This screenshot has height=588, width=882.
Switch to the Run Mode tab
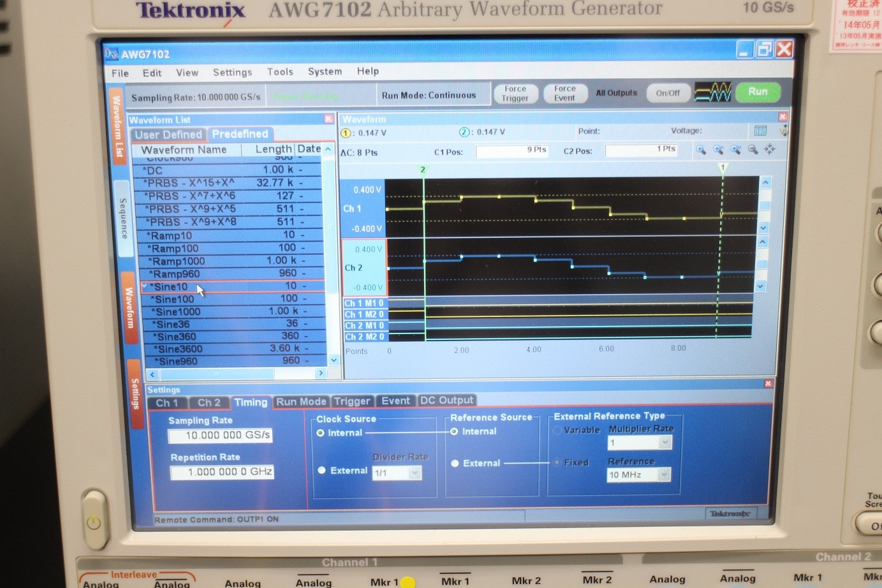(301, 402)
